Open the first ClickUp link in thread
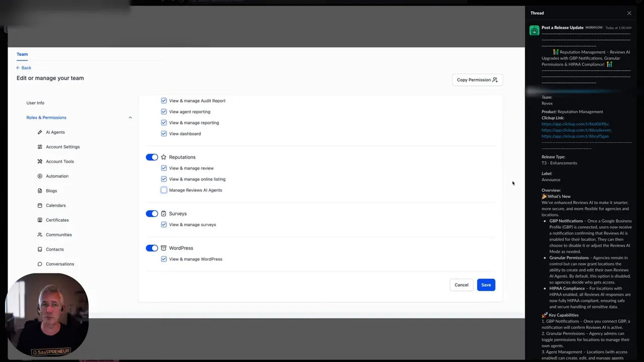This screenshot has height=362, width=644. coord(575,124)
